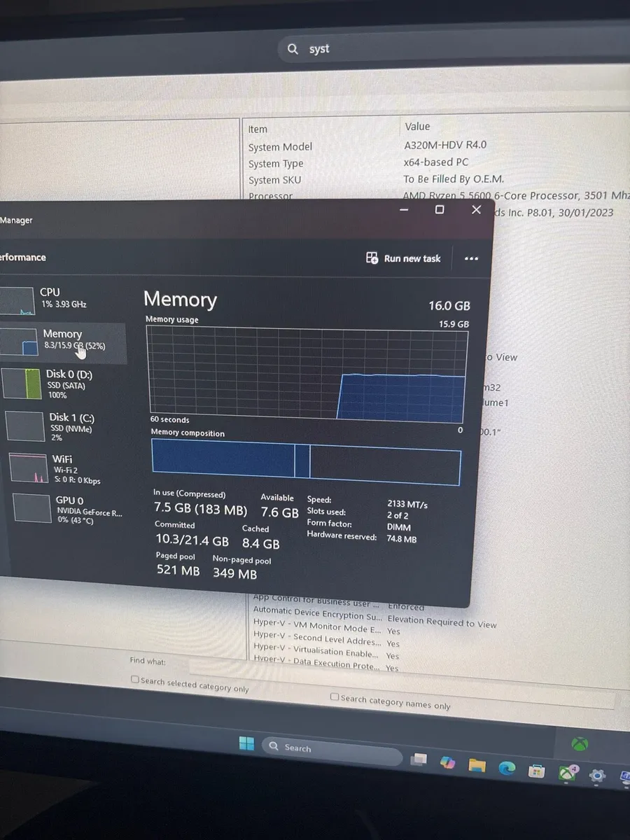Click the '7.6 GB' available value

click(280, 513)
